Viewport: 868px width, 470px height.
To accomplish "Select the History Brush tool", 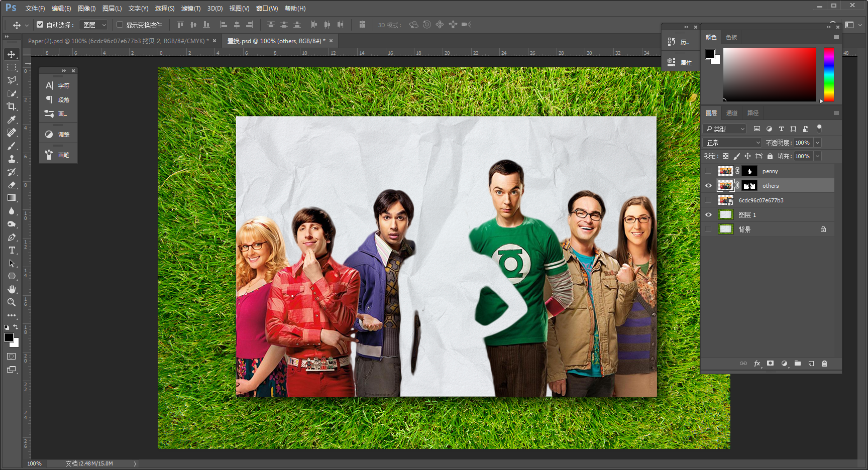I will (12, 172).
